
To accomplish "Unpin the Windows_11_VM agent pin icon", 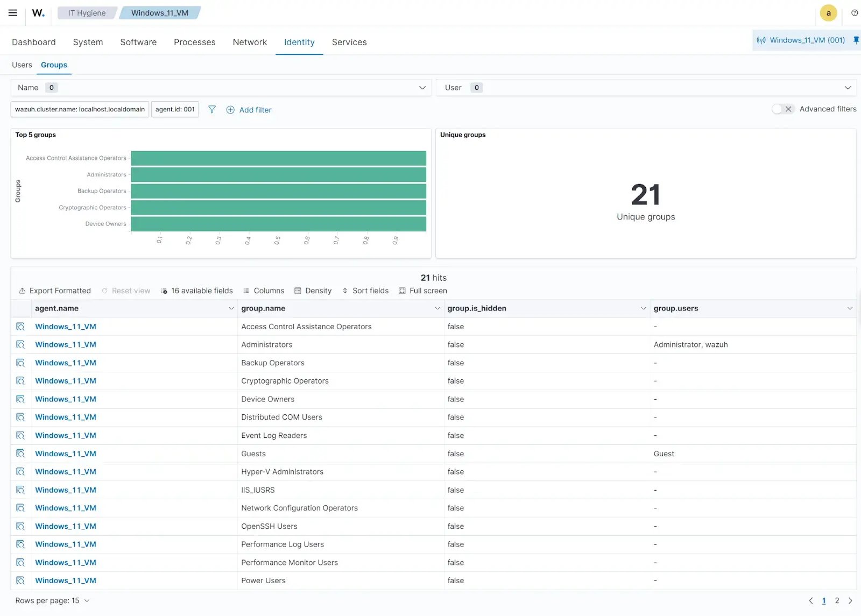I will point(856,40).
